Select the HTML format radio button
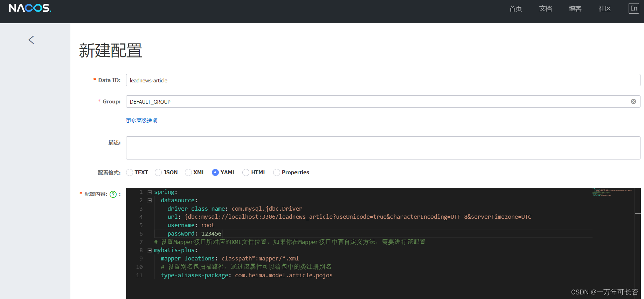 [246, 172]
